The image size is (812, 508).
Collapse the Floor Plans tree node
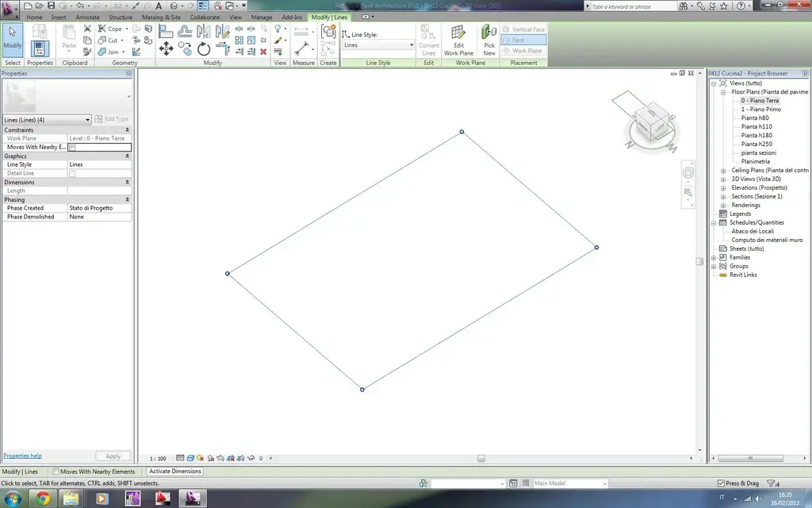(x=723, y=92)
